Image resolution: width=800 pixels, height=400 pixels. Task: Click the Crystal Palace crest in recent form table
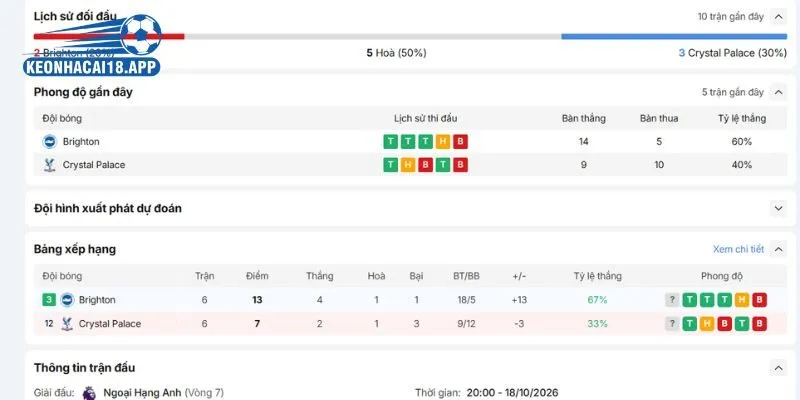(49, 165)
